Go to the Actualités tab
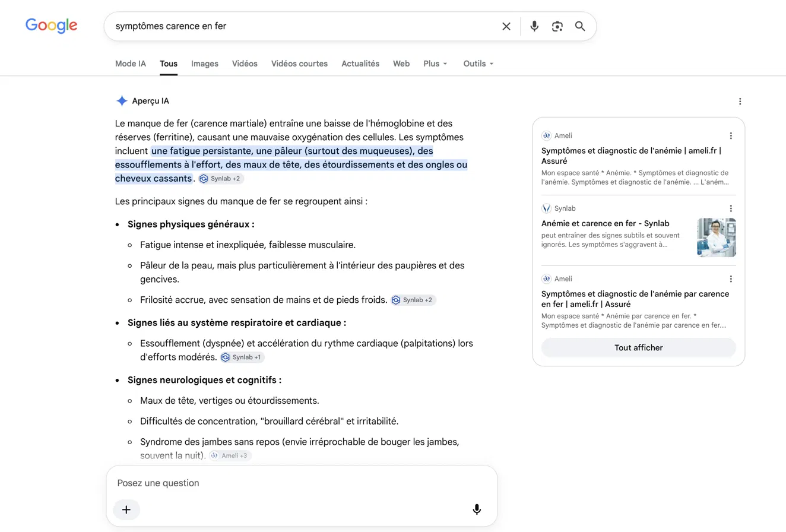Screen dimensions: 786x532 (360, 64)
